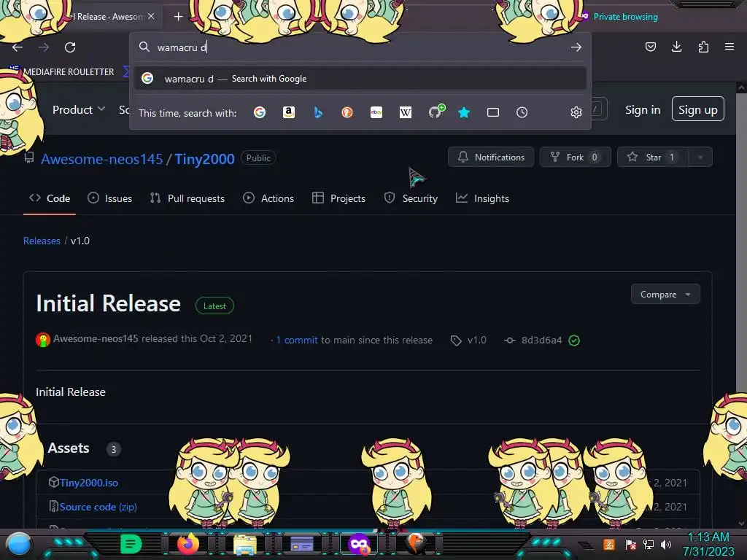Open the '1 commit' link
Image resolution: width=747 pixels, height=560 pixels.
point(297,340)
